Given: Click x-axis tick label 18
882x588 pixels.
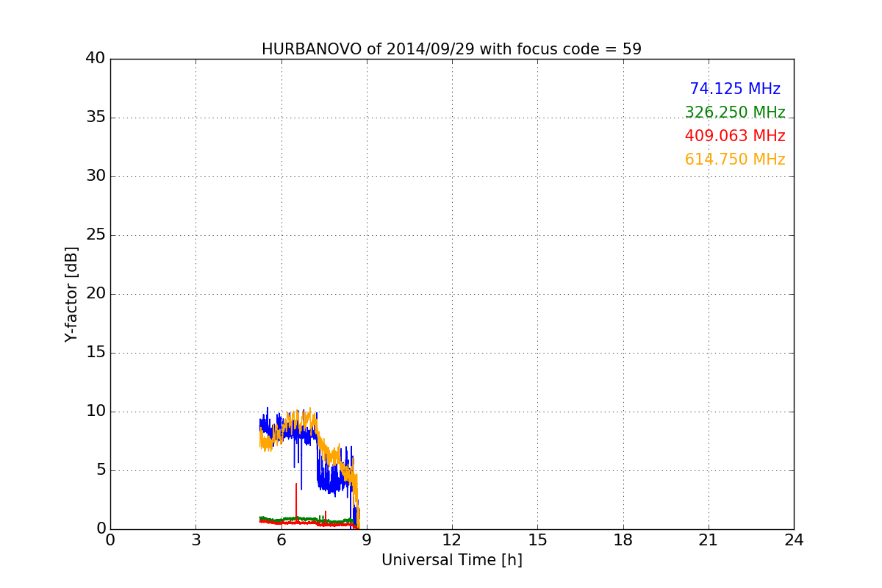Looking at the screenshot, I should point(623,540).
